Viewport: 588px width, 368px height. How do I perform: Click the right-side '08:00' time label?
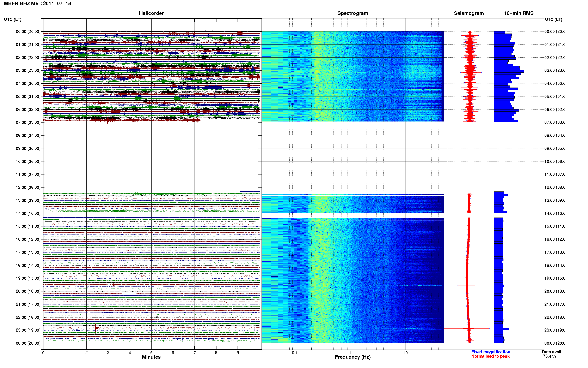[555, 135]
